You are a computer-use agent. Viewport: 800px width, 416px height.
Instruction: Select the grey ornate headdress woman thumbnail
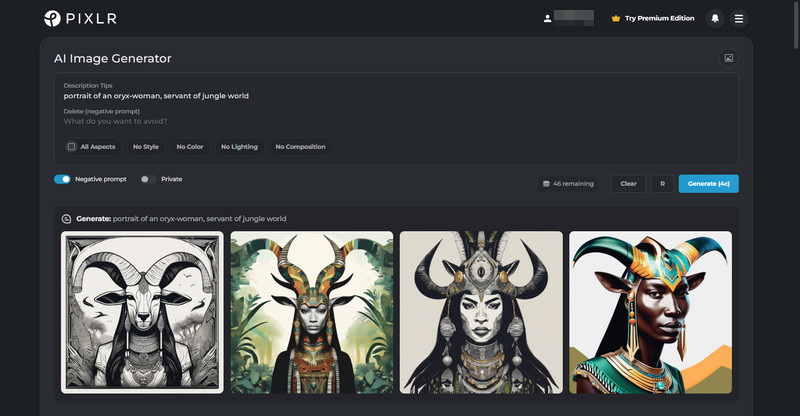[x=481, y=312]
